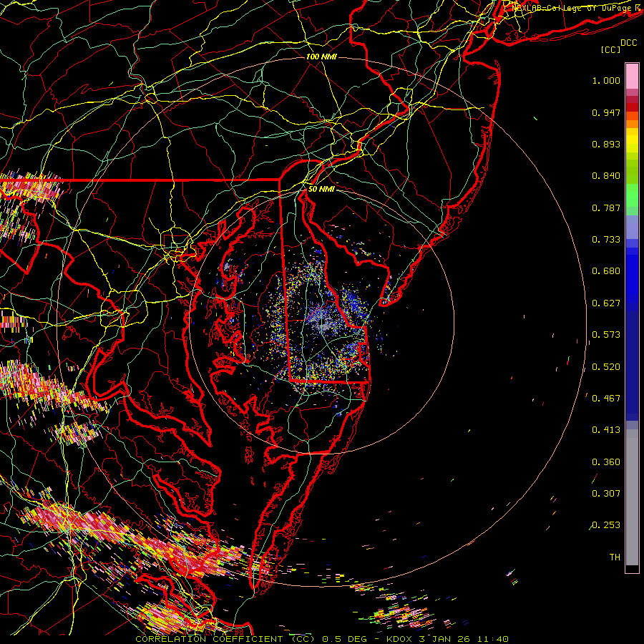Click the "KDOX" radar site identifier
Screen dimensions: 644x644
click(x=399, y=639)
